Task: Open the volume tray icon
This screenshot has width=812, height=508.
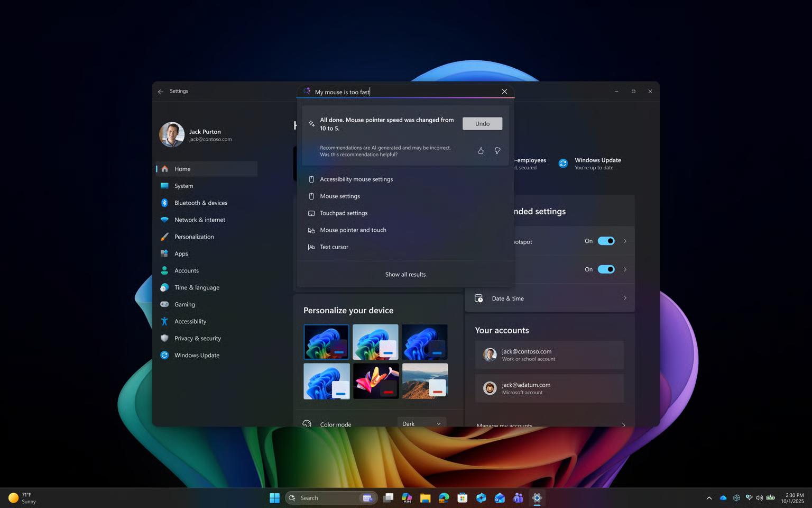Action: 759,498
